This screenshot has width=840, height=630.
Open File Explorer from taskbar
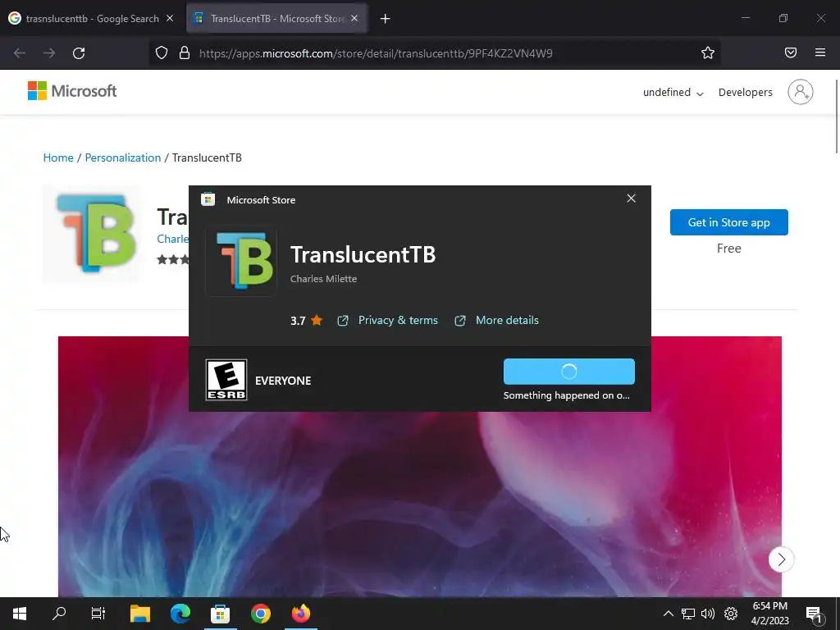click(x=140, y=614)
